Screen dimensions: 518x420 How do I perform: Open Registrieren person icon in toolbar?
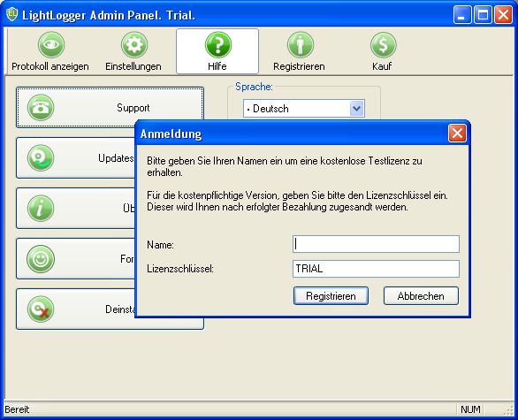300,45
